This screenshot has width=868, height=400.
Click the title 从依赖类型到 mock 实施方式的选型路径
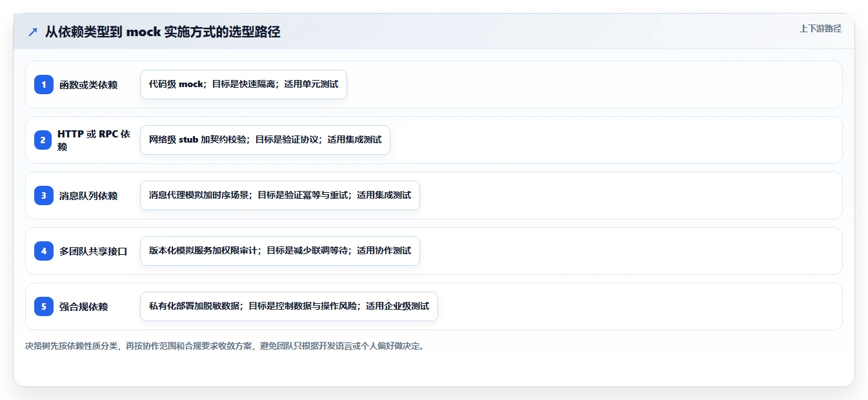tap(163, 32)
